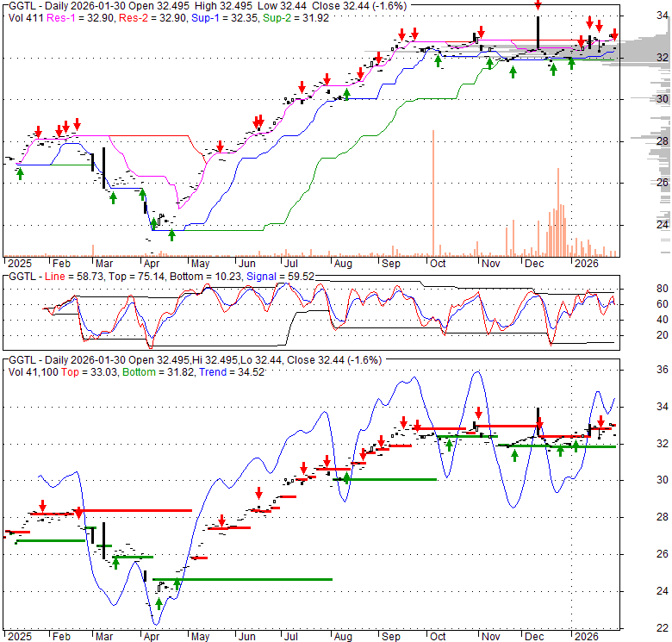
Task: Click the Jul month label on top chart axis
Action: tap(295, 263)
